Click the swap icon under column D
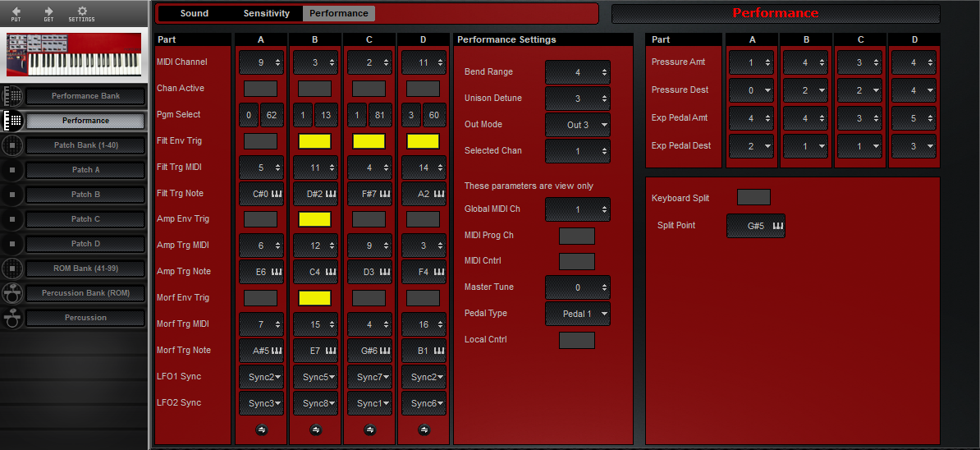The width and height of the screenshot is (980, 450). click(424, 429)
